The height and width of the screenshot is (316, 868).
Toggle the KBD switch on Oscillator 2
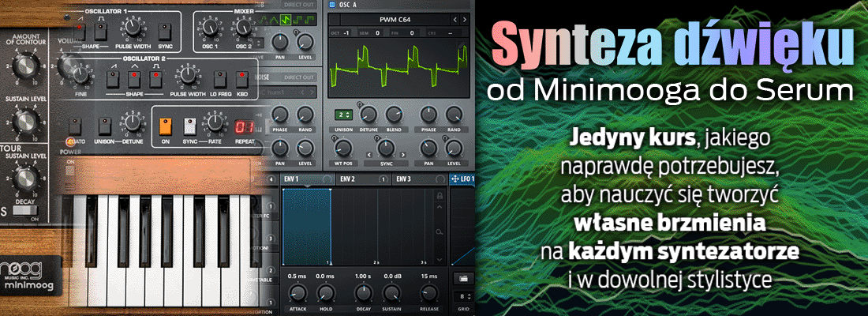coord(242,80)
